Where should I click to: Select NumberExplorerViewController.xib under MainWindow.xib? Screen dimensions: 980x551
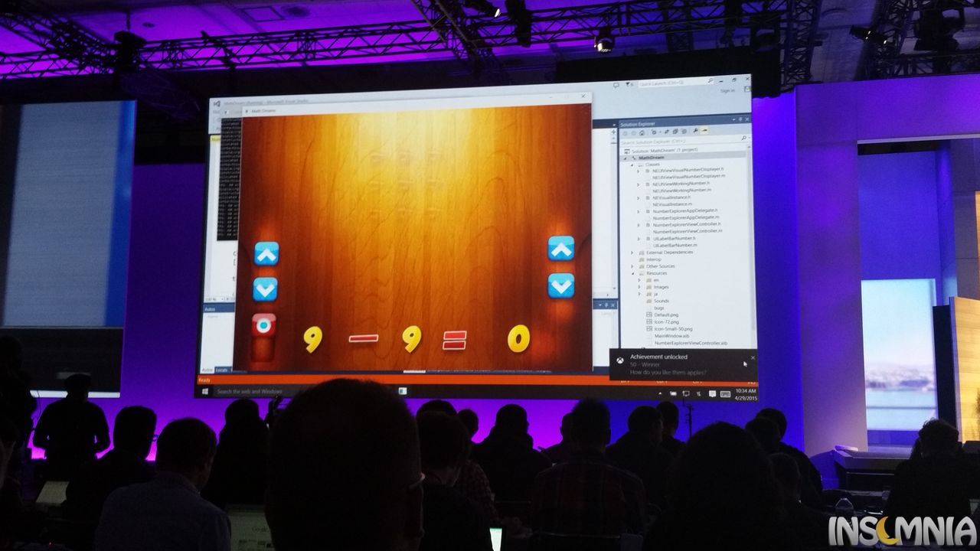[691, 343]
